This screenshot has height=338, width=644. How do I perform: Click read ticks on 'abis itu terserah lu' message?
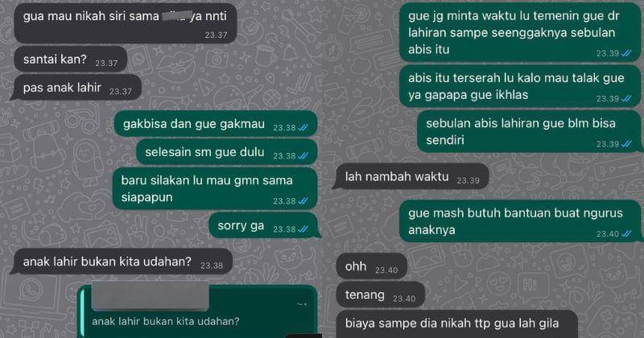(x=626, y=98)
